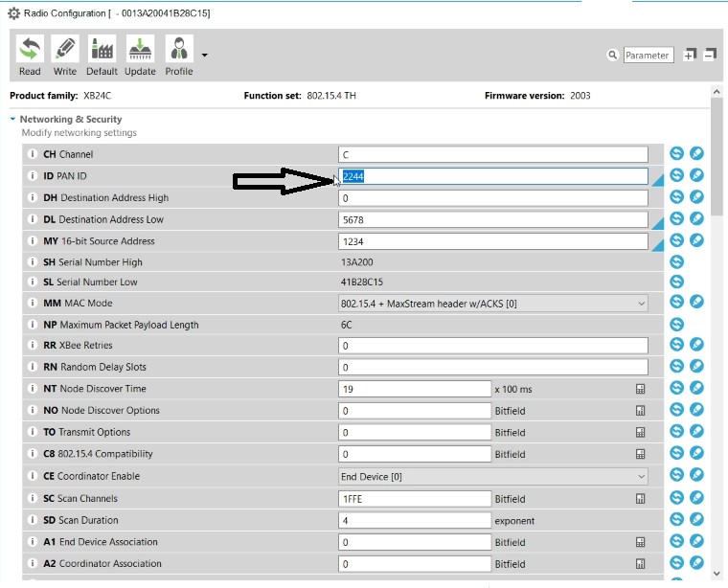Refresh DH Destination Address High
Viewport: 728px width, 588px height.
[x=676, y=196]
